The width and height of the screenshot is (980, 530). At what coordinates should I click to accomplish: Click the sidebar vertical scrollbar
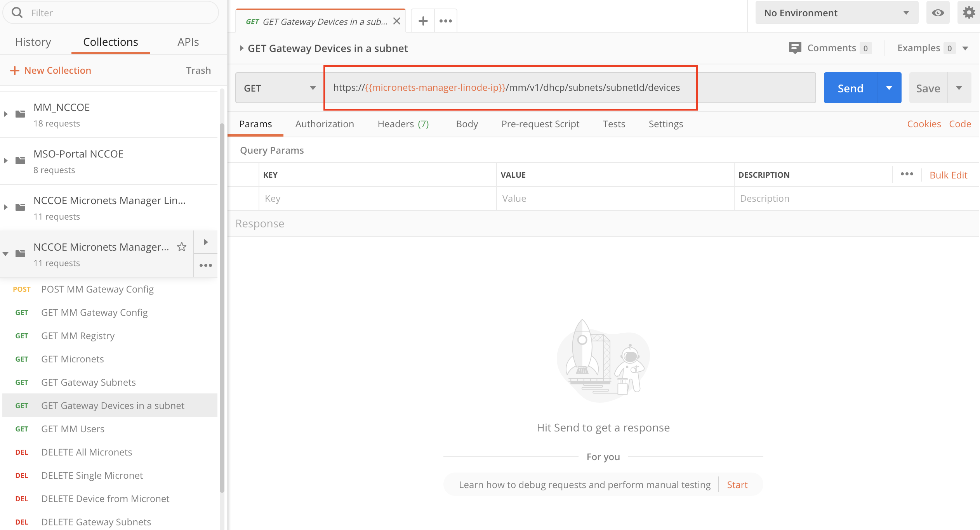(222, 307)
